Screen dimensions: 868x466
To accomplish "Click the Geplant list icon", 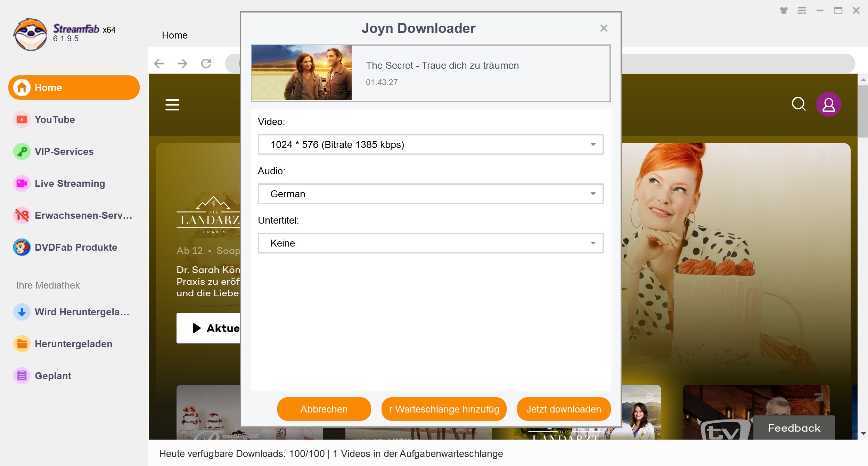I will pyautogui.click(x=22, y=376).
